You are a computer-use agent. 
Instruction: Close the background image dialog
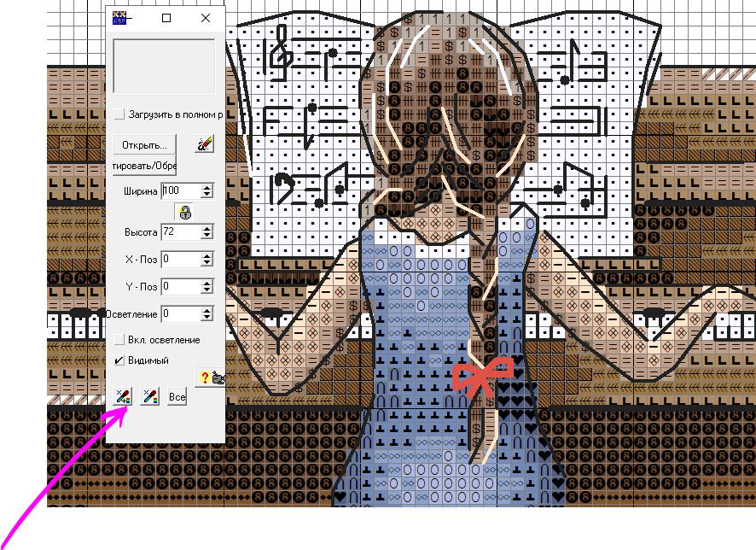pyautogui.click(x=206, y=18)
